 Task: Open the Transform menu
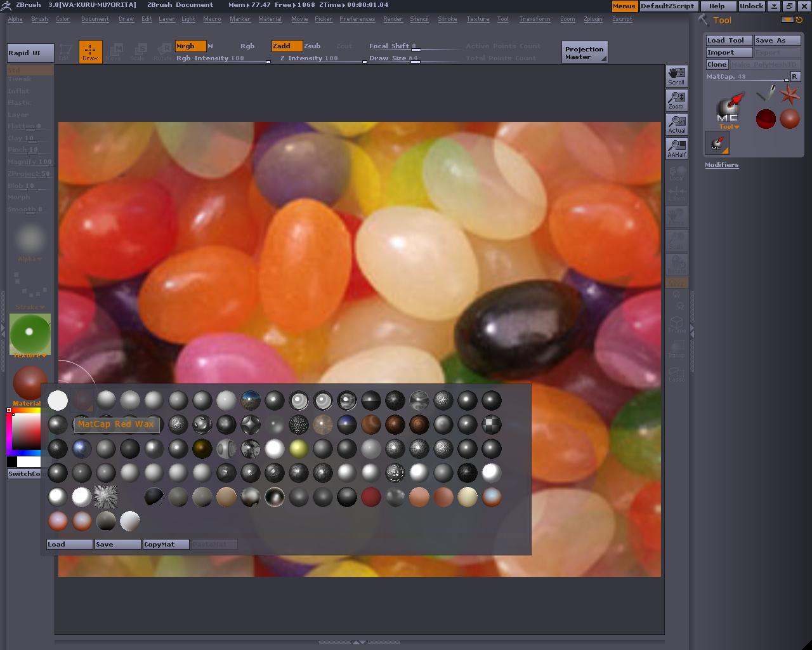click(535, 19)
